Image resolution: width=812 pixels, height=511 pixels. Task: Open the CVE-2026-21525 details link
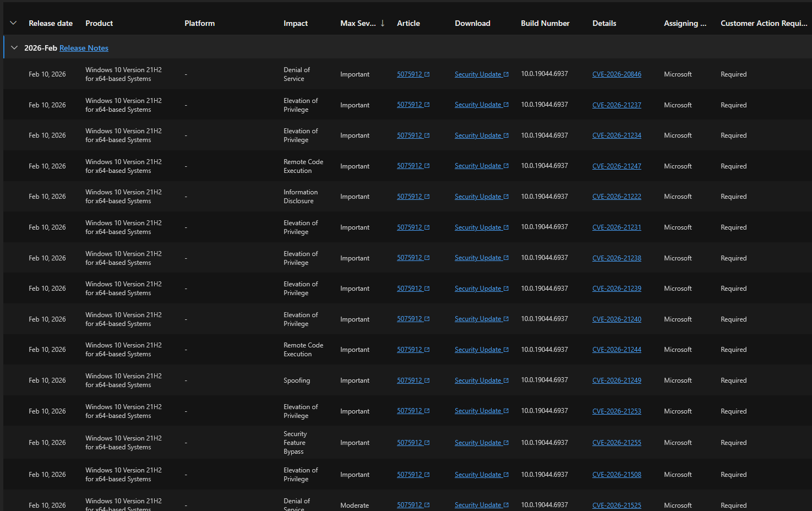point(617,505)
